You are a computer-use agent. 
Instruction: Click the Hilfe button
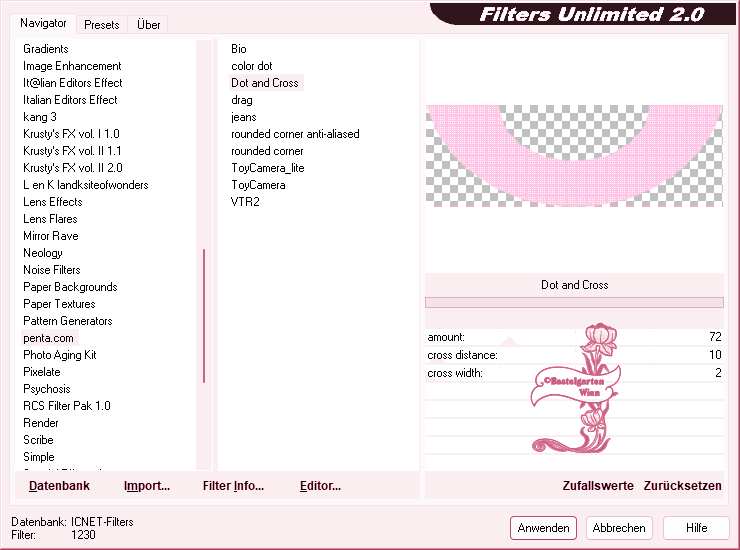pyautogui.click(x=696, y=528)
